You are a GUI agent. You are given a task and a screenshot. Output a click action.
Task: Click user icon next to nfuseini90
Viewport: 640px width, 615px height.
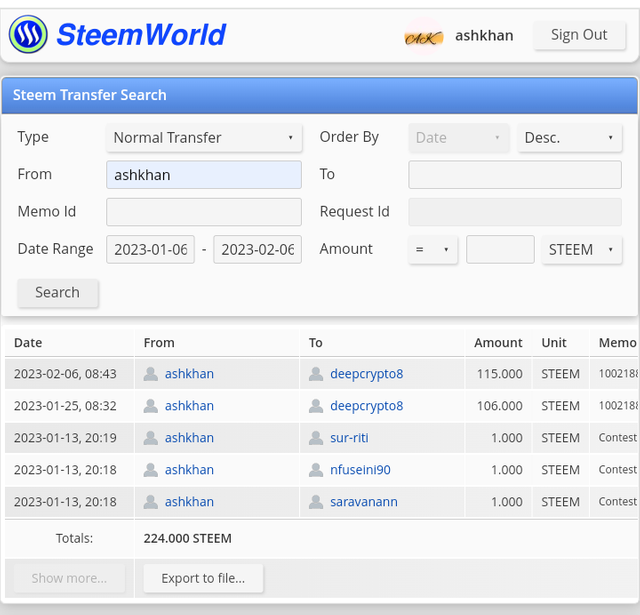pos(316,470)
